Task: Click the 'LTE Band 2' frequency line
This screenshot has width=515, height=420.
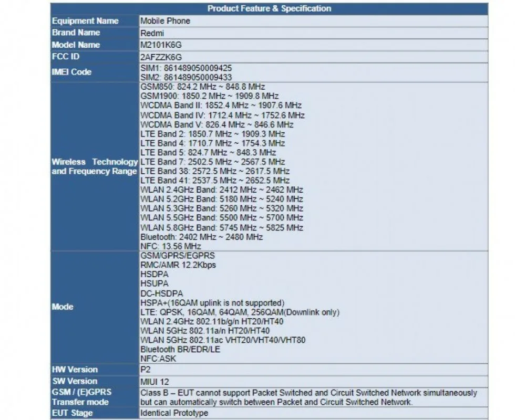Action: coord(212,134)
